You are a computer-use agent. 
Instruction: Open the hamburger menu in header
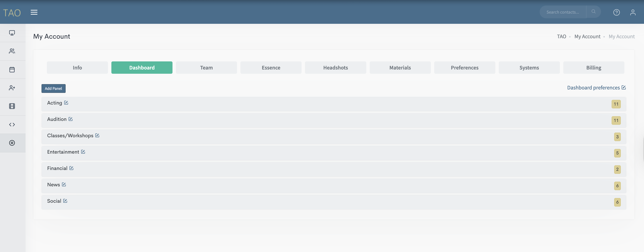34,12
